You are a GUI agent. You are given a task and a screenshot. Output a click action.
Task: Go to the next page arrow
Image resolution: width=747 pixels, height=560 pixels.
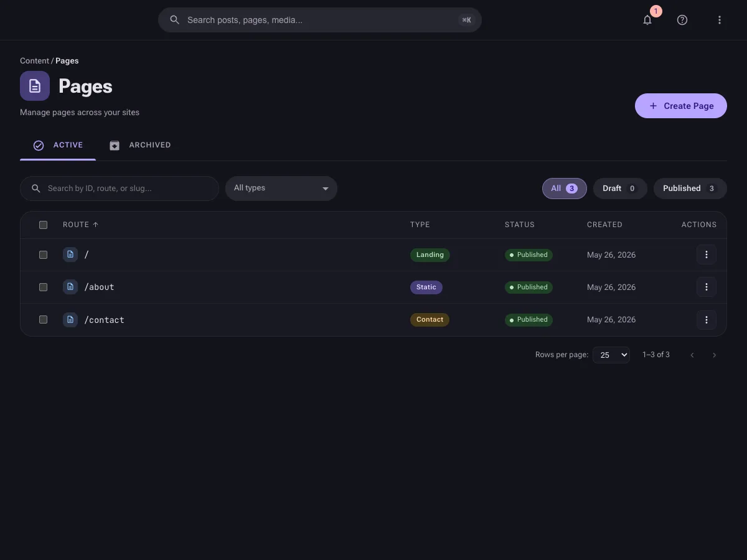pyautogui.click(x=714, y=355)
